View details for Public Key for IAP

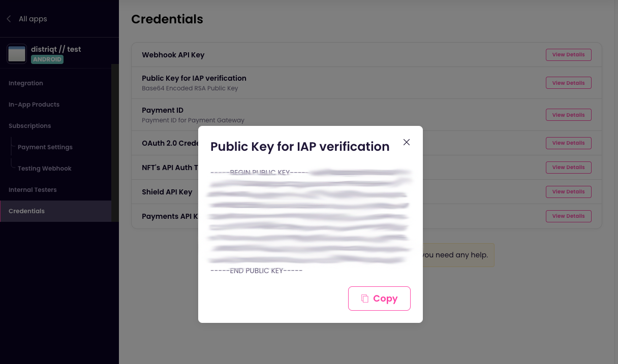coord(568,83)
